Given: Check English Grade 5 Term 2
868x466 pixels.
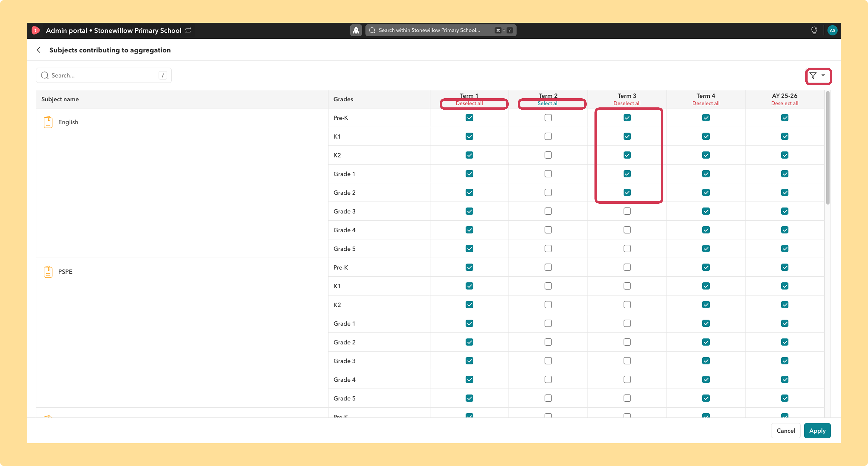Looking at the screenshot, I should (x=548, y=249).
